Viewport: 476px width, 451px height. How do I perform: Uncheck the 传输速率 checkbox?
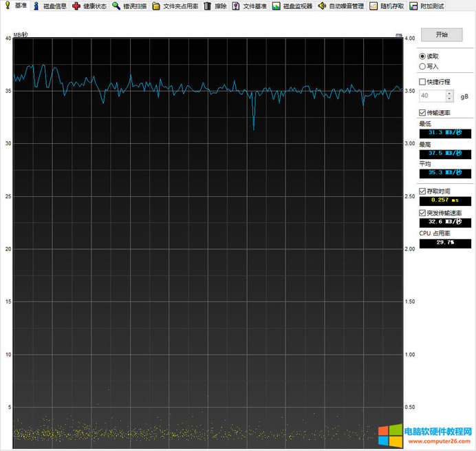click(x=423, y=112)
